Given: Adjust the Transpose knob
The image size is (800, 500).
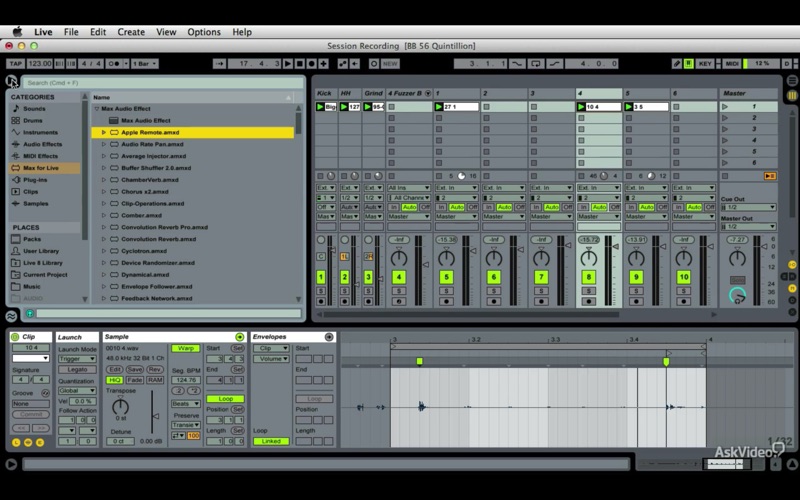Looking at the screenshot, I should pyautogui.click(x=120, y=407).
